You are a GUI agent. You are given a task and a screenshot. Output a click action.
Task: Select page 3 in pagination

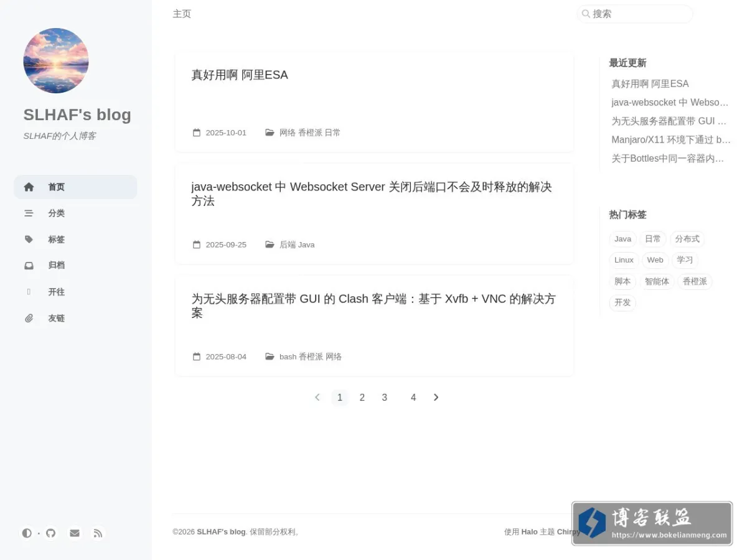(x=384, y=398)
